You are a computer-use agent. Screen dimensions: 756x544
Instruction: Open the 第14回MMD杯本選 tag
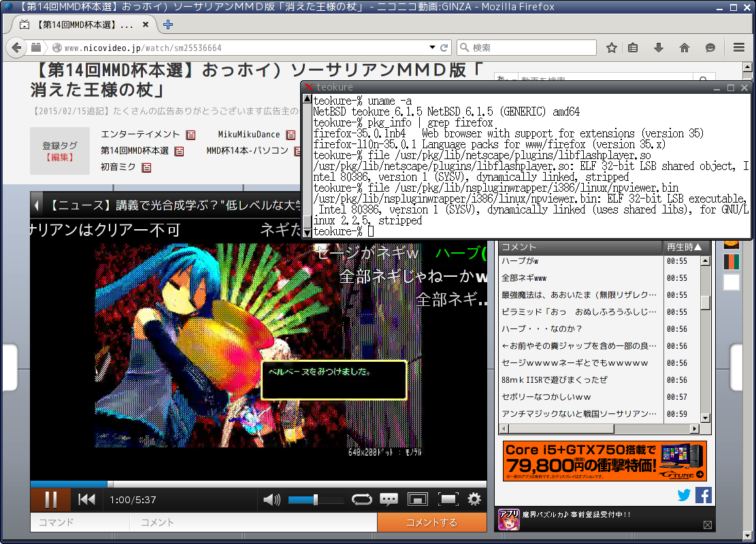135,151
